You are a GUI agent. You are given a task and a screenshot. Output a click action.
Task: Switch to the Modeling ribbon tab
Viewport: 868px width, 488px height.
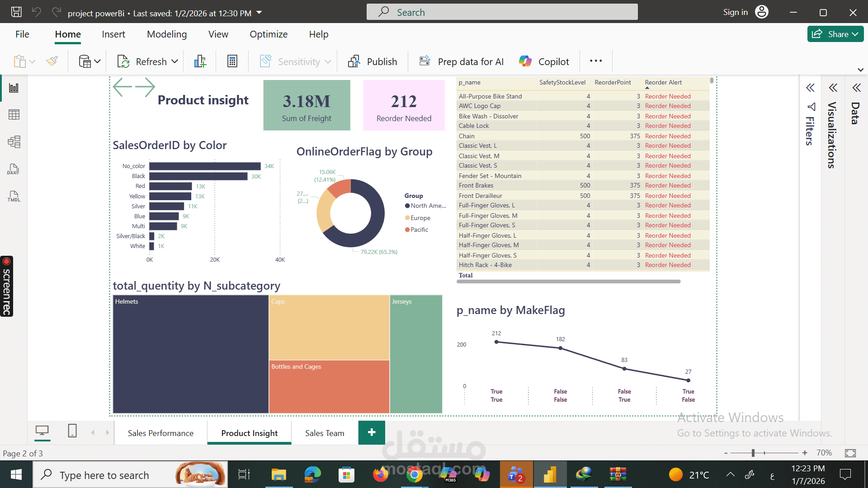coord(166,34)
